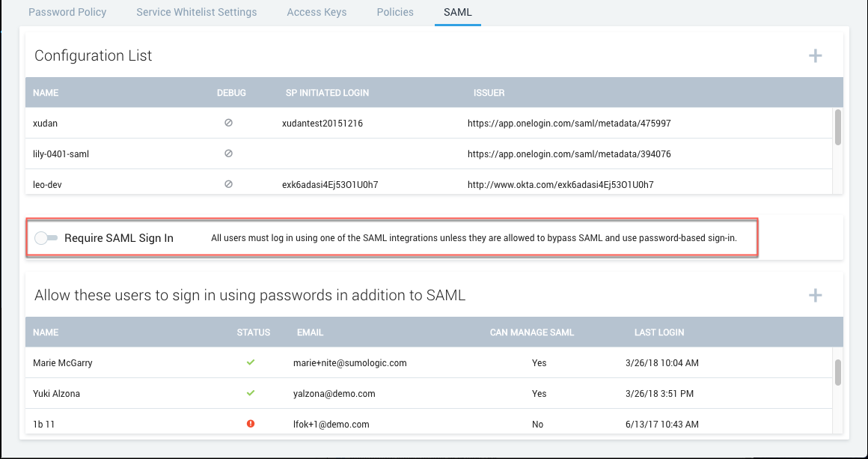The image size is (868, 459).
Task: Select the SAML tab
Action: coord(457,12)
